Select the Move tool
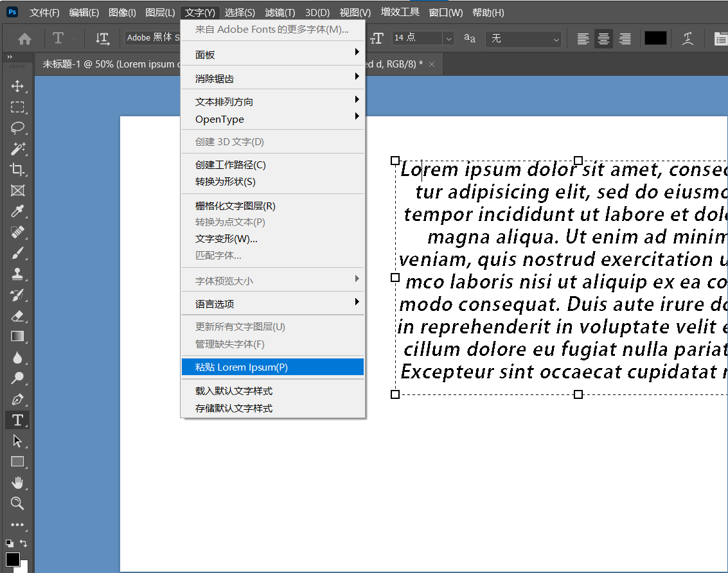 coord(17,86)
